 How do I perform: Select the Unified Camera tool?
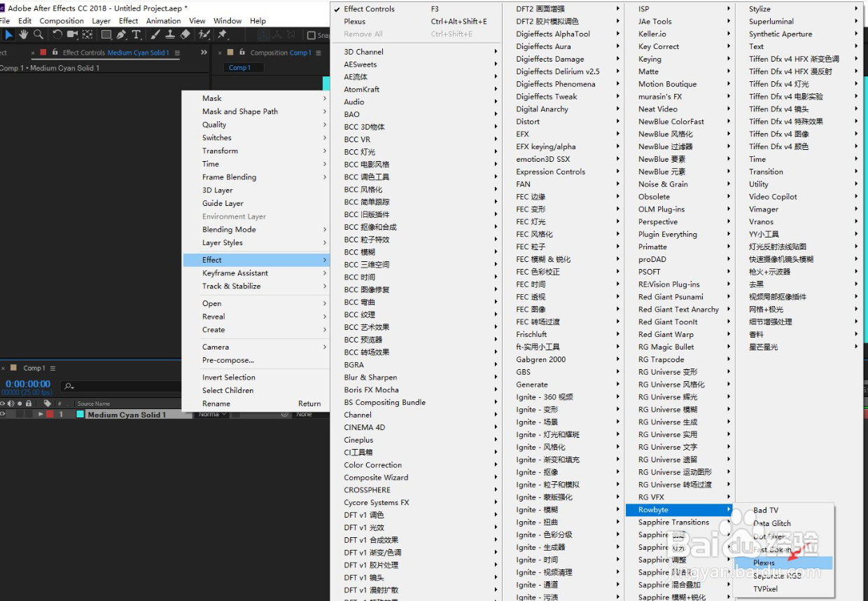point(72,34)
